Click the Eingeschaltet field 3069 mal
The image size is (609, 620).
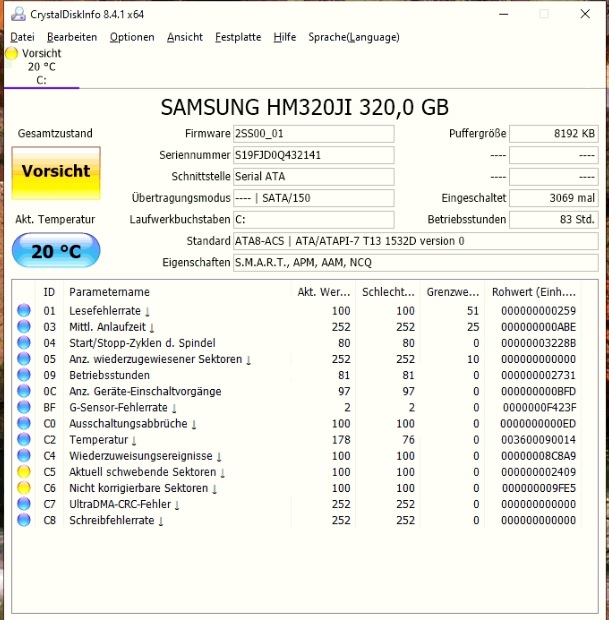[x=554, y=198]
